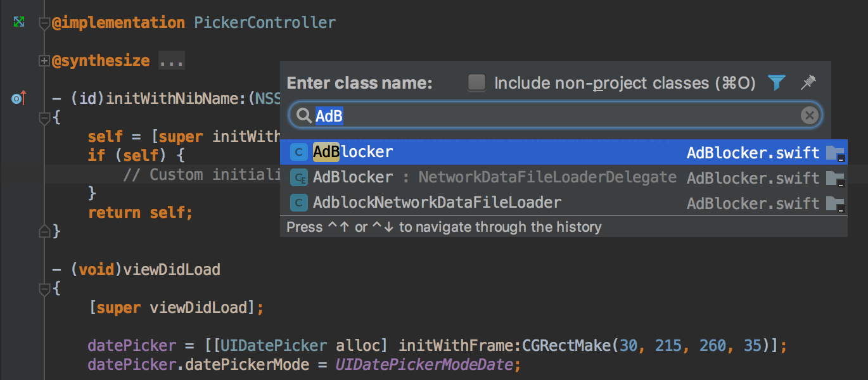Click class icon of AdblockNetworkDataFileLoader
The height and width of the screenshot is (380, 868).
click(x=298, y=203)
